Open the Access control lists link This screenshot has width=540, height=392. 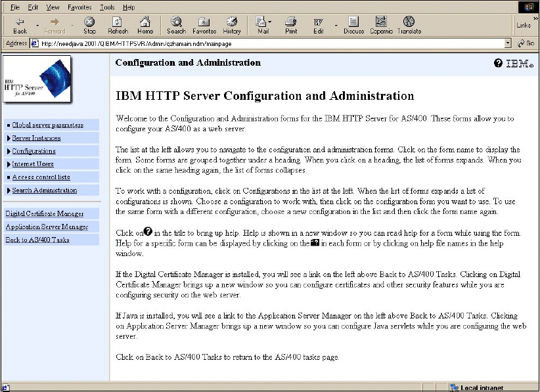click(41, 177)
